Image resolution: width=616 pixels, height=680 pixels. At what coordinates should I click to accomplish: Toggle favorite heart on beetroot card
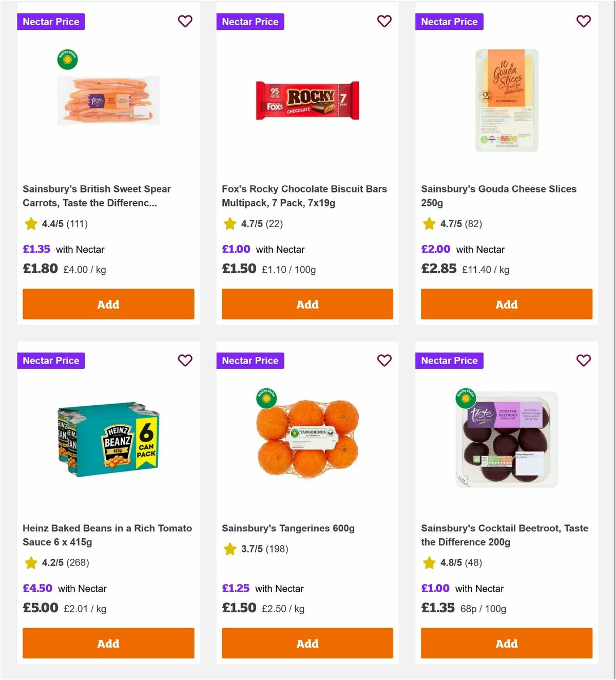(583, 361)
